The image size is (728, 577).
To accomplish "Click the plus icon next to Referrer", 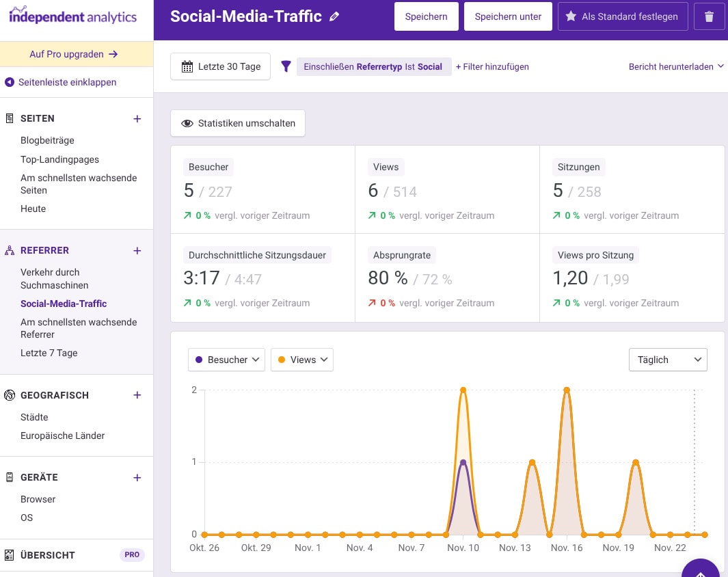I will (137, 250).
